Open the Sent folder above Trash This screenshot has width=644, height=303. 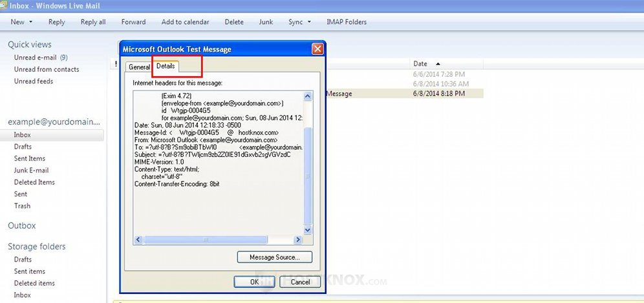point(21,194)
